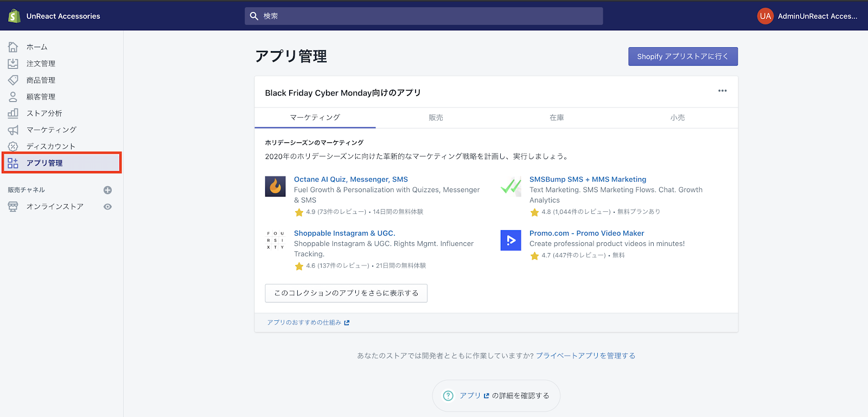Open 顧客管理 customers icon

[x=13, y=97]
